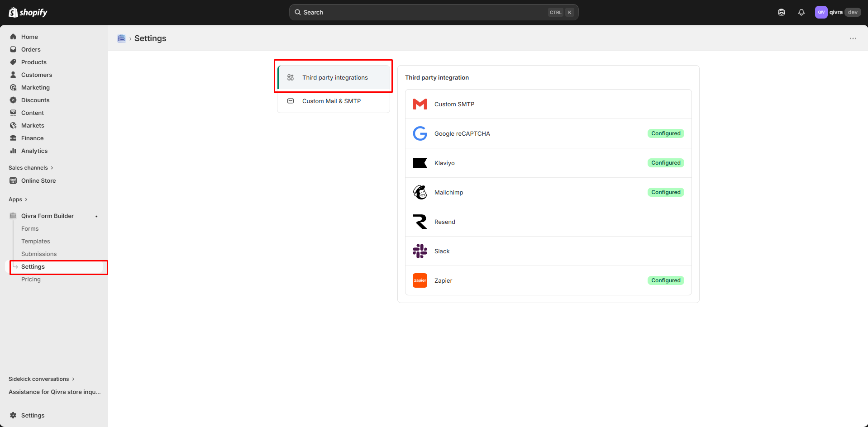Image resolution: width=868 pixels, height=427 pixels.
Task: Open the Sidekick assistant icon in top bar
Action: pos(782,12)
